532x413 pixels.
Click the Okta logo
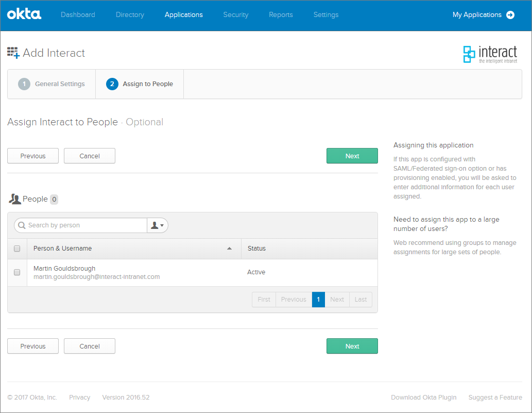24,14
